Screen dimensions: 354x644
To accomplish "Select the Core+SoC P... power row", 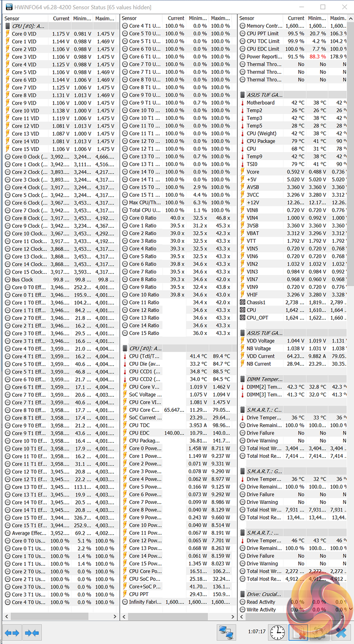I will (x=178, y=587).
